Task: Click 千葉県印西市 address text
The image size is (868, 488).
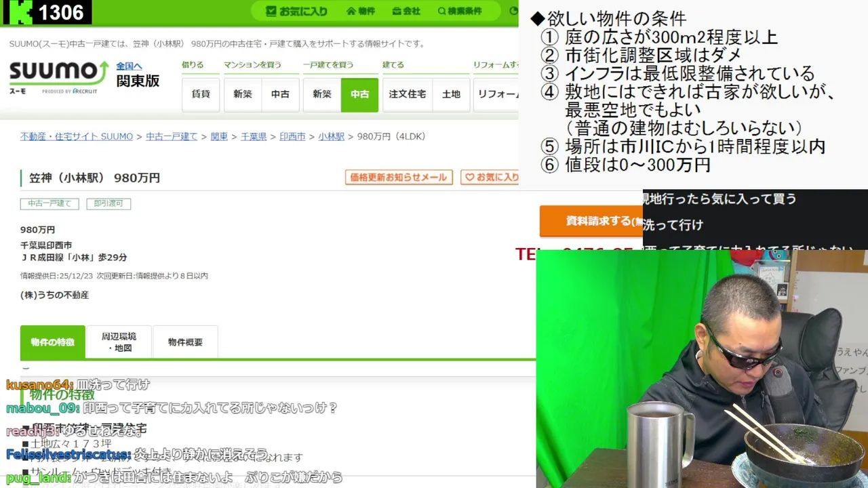Action: 46,245
